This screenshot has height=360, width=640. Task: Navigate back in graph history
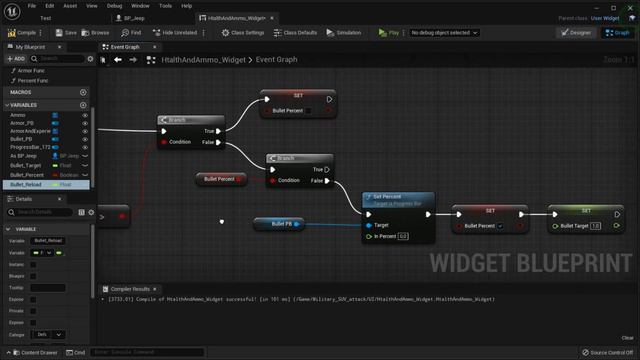[118, 60]
